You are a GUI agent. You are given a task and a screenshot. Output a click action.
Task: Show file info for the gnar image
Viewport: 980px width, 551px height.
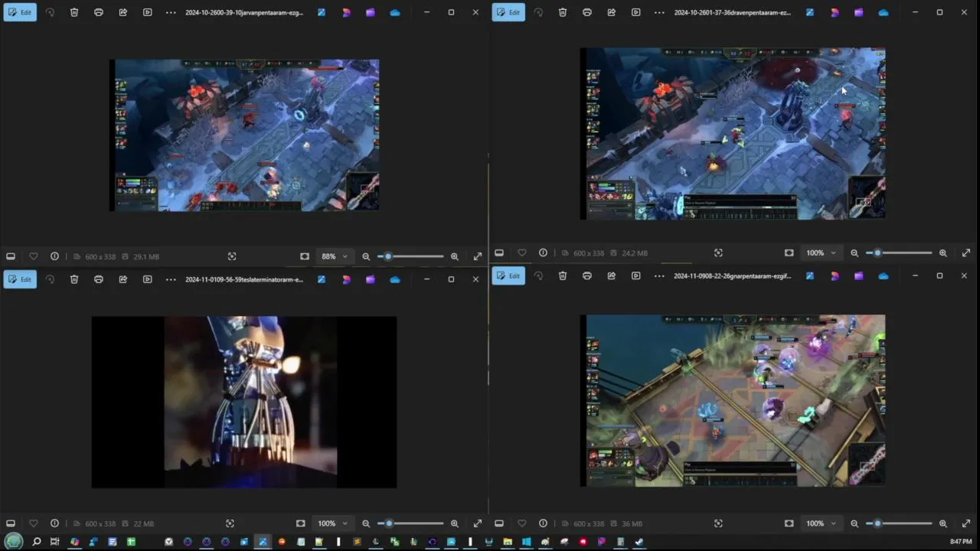(543, 523)
